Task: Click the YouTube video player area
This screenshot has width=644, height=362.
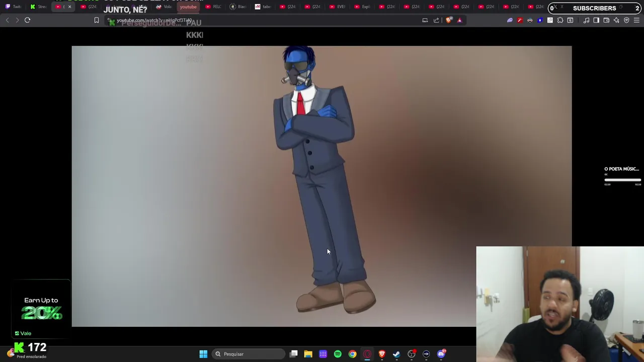Action: [x=321, y=186]
